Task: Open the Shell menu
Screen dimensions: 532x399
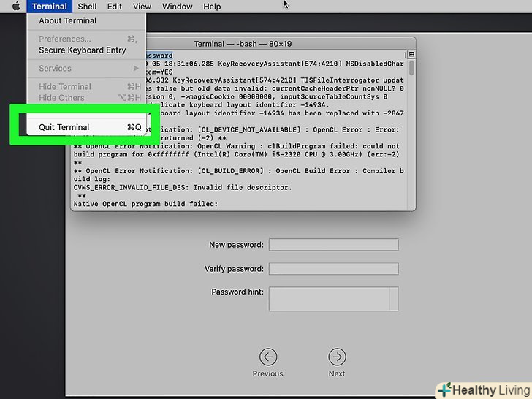Action: pos(87,7)
